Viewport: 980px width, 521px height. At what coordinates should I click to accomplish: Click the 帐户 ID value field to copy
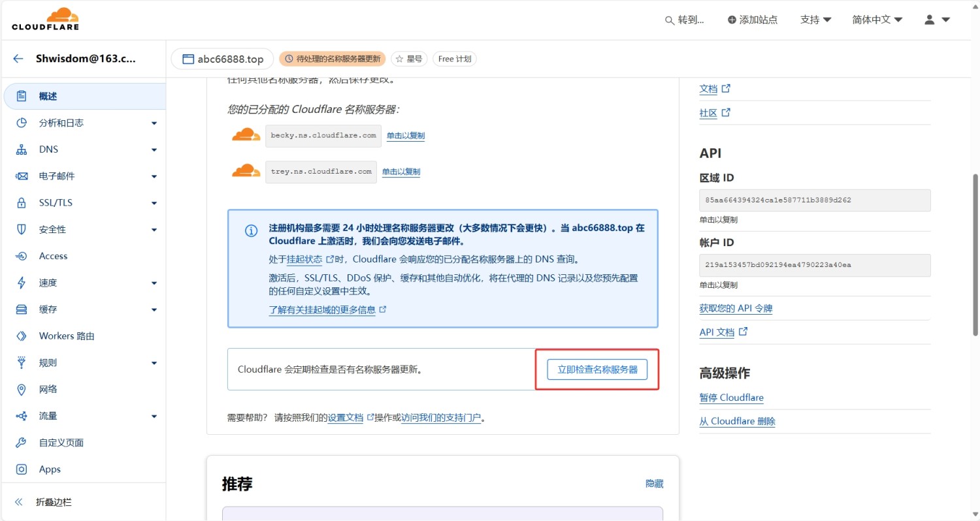point(815,265)
